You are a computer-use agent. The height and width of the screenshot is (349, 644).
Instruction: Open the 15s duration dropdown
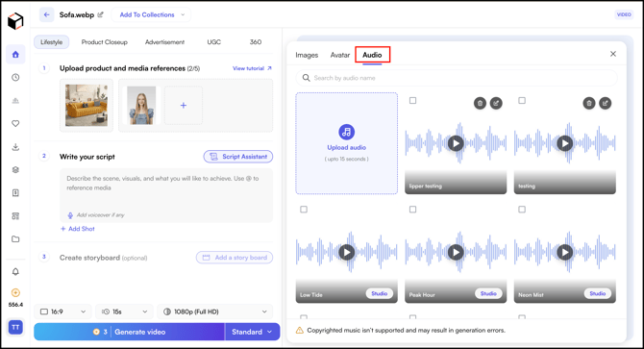click(124, 312)
